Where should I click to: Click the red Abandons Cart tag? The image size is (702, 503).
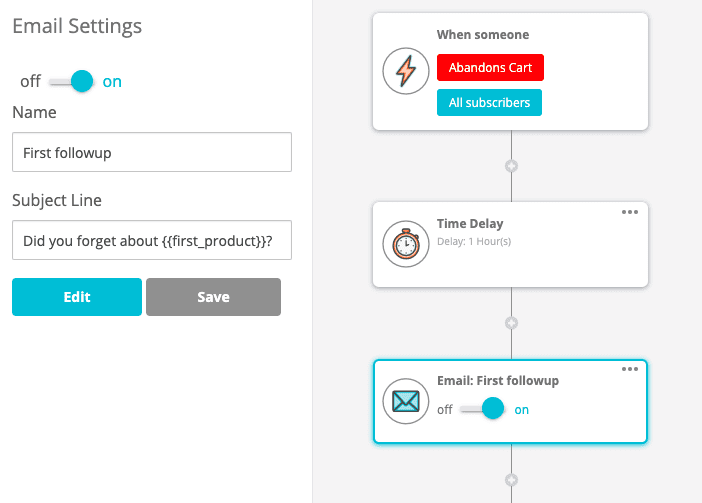click(490, 68)
